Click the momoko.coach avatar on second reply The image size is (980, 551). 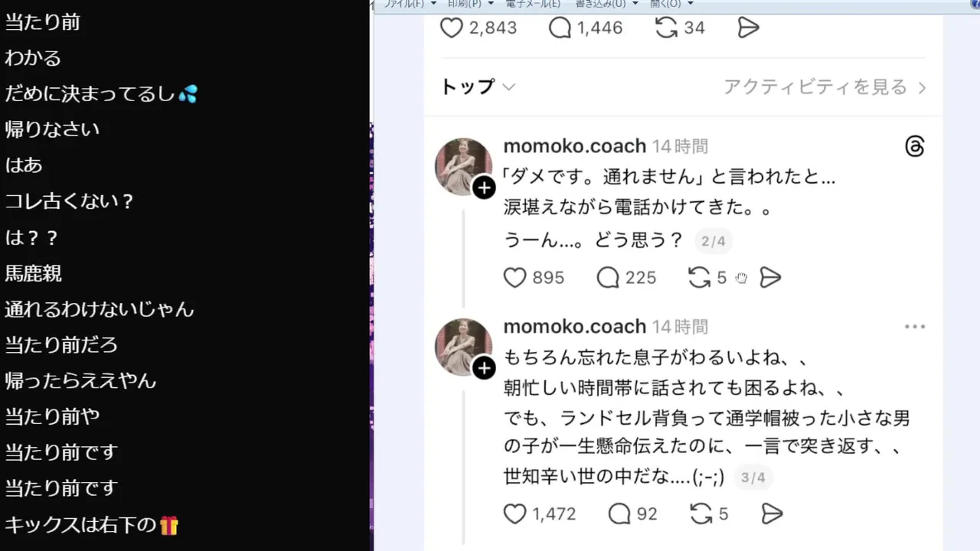[463, 347]
